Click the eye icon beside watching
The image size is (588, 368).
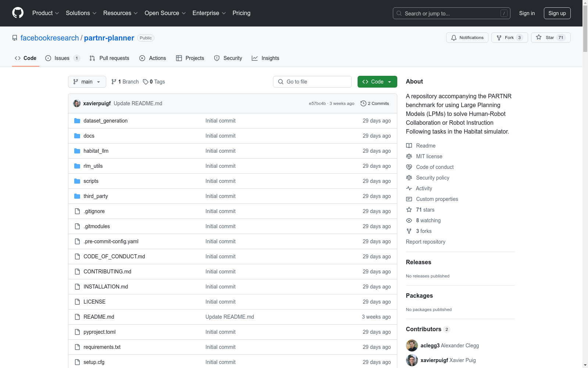[409, 220]
